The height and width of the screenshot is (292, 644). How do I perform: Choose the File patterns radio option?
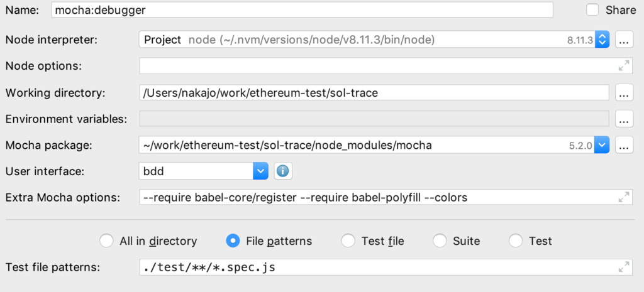tap(233, 241)
